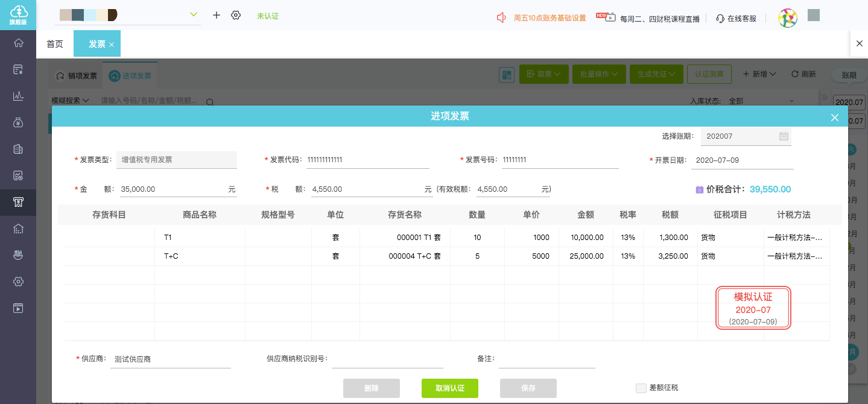This screenshot has width=868, height=404.
Task: Click the online customer service 在线客服
Action: pyautogui.click(x=736, y=18)
